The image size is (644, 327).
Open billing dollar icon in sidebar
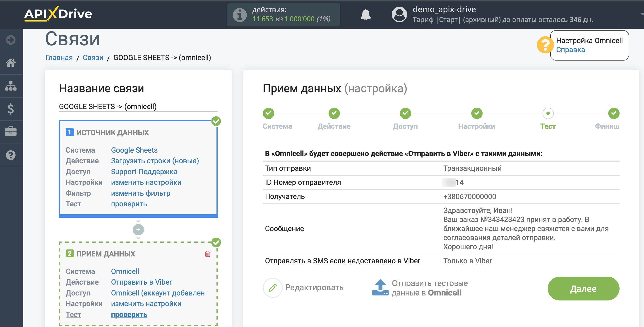pos(11,109)
